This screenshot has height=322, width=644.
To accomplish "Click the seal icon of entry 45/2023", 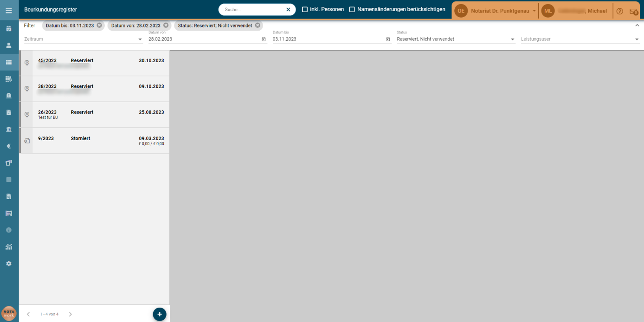I will point(27,63).
